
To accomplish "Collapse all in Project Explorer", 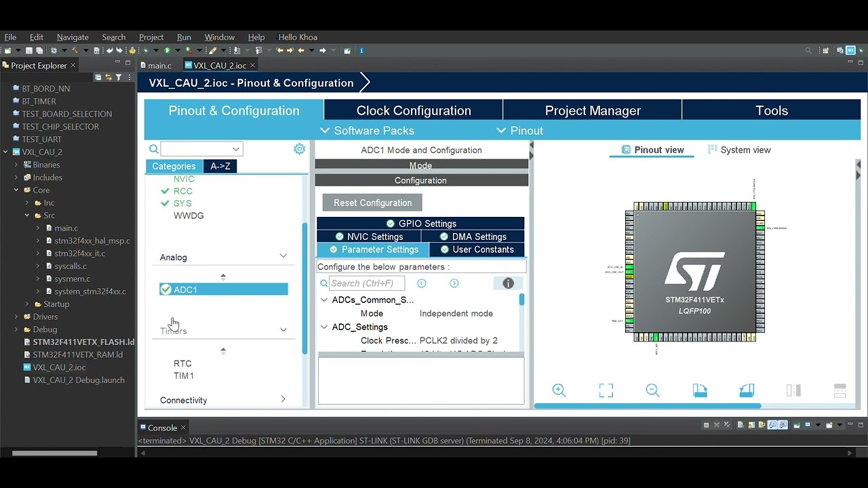I will [x=98, y=77].
